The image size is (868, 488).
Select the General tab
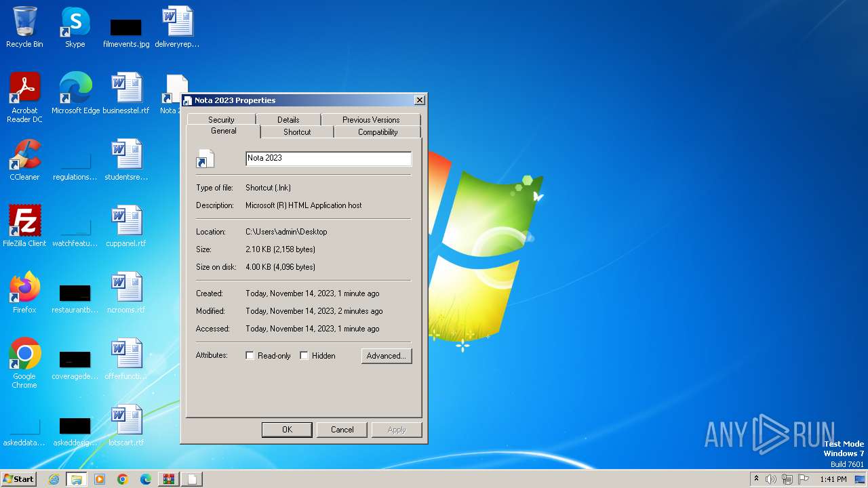pos(223,131)
